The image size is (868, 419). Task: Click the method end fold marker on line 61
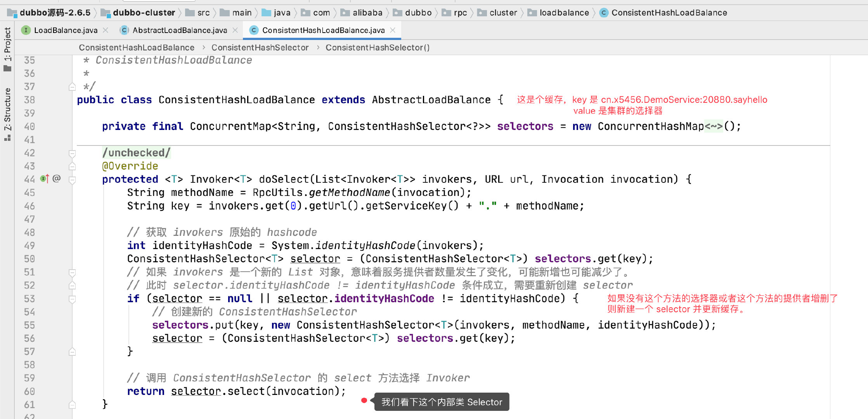point(72,405)
